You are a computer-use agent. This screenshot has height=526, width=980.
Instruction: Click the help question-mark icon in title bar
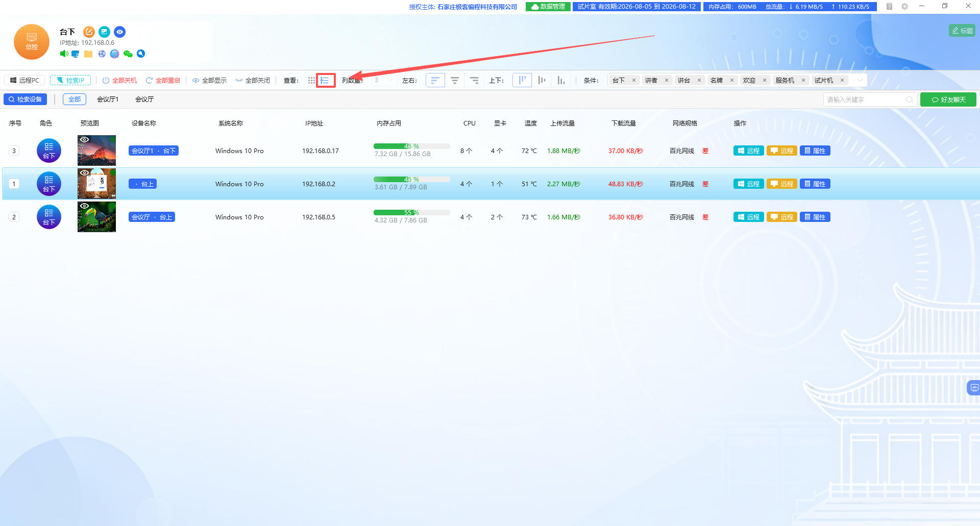tap(889, 7)
